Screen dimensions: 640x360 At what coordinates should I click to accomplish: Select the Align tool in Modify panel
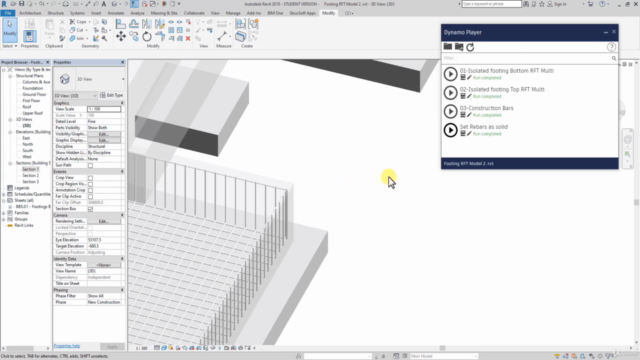[x=120, y=24]
